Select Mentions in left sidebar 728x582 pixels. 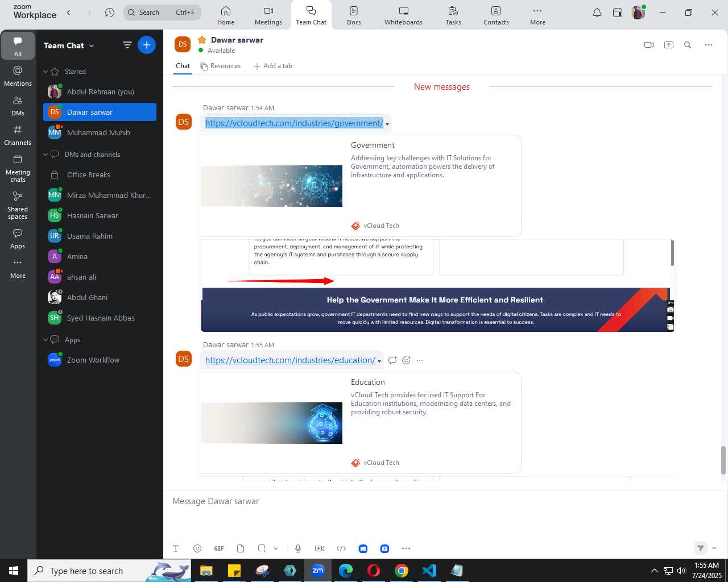pyautogui.click(x=18, y=76)
